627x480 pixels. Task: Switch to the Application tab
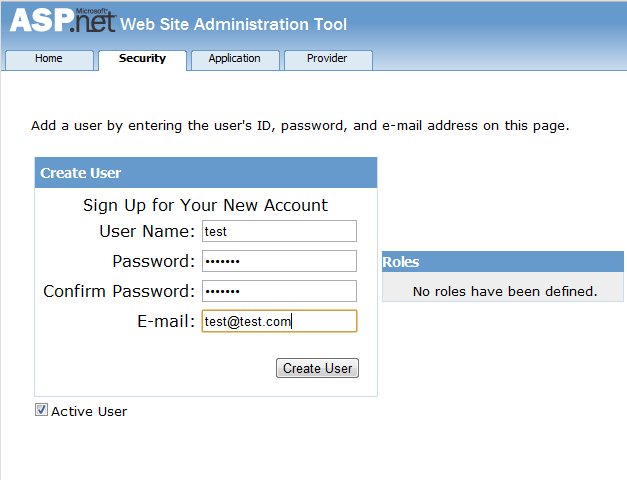click(x=234, y=59)
